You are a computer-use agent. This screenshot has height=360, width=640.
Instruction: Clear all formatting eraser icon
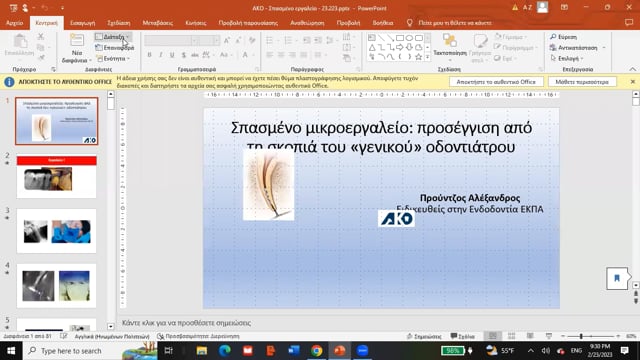tap(252, 40)
